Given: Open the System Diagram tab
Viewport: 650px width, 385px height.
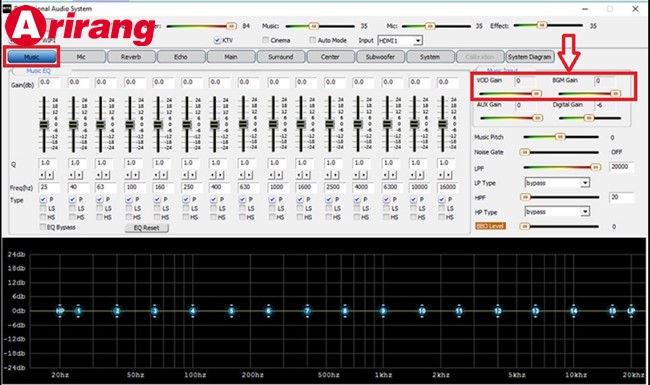Looking at the screenshot, I should click(x=530, y=57).
